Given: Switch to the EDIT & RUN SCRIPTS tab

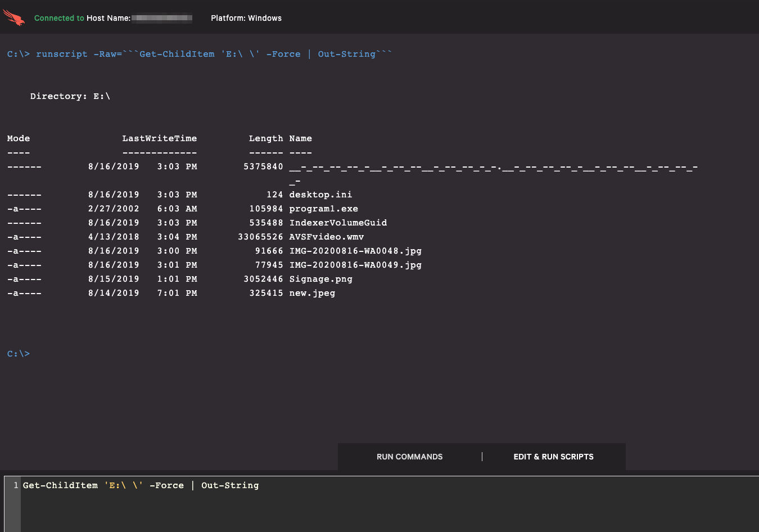Looking at the screenshot, I should click(x=553, y=456).
